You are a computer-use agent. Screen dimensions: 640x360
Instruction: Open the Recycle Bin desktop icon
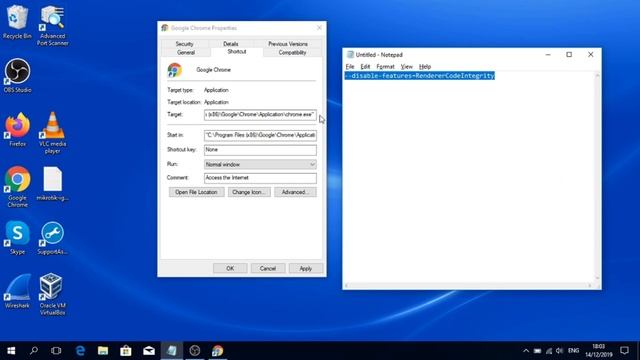[x=17, y=22]
